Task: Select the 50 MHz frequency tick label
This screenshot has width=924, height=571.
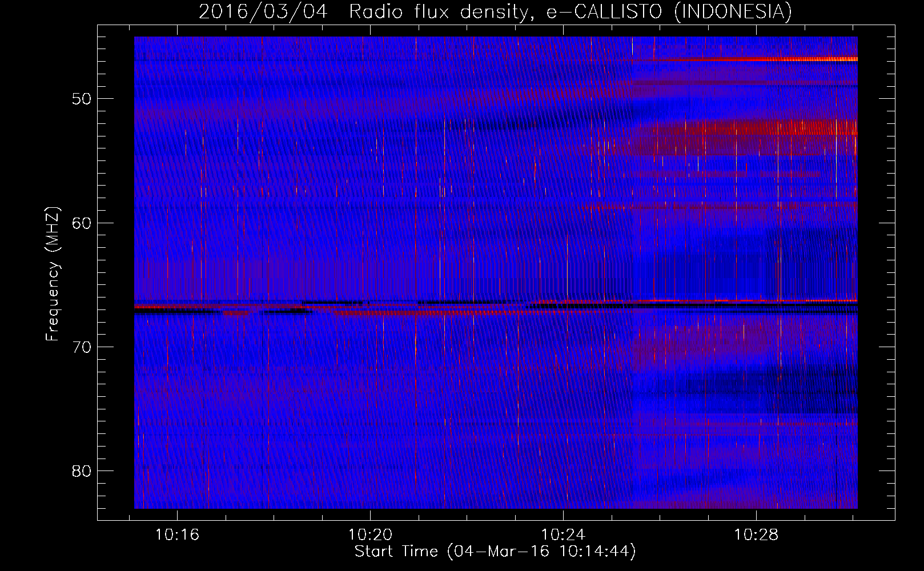Action: coord(82,99)
